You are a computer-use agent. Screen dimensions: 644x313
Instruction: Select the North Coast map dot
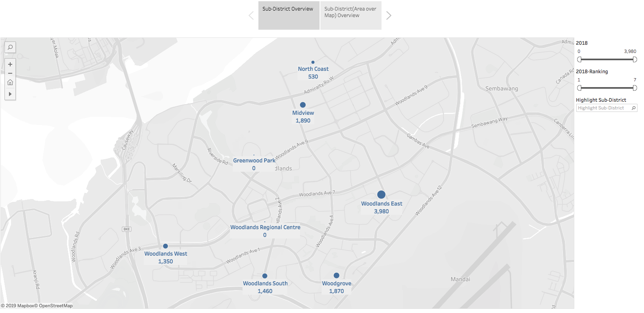pyautogui.click(x=313, y=62)
